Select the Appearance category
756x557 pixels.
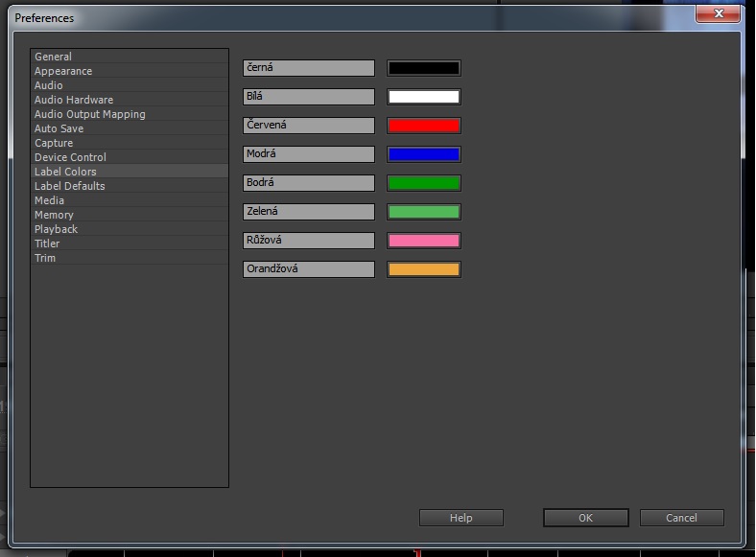pyautogui.click(x=130, y=71)
